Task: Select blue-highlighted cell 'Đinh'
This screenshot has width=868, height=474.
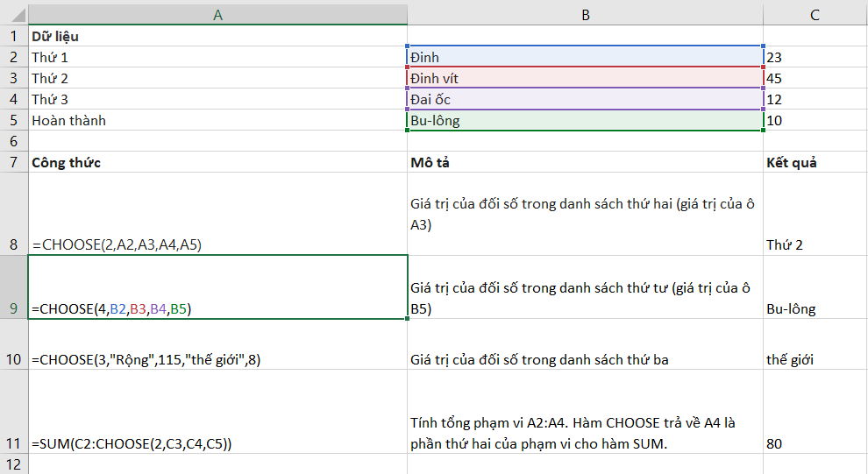Action: click(585, 57)
